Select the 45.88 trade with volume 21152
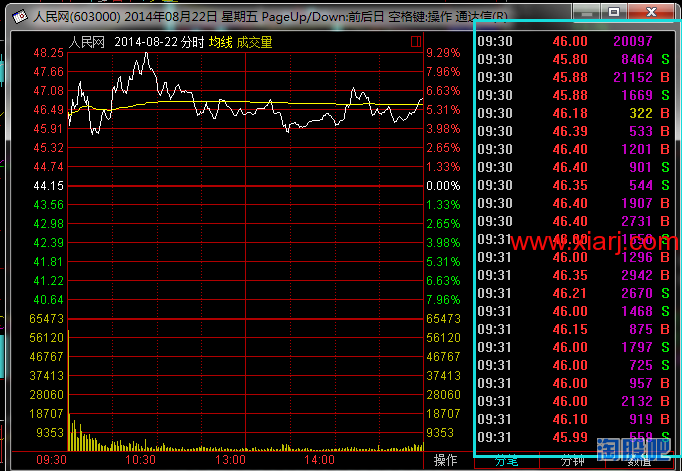682x471 pixels. (574, 77)
